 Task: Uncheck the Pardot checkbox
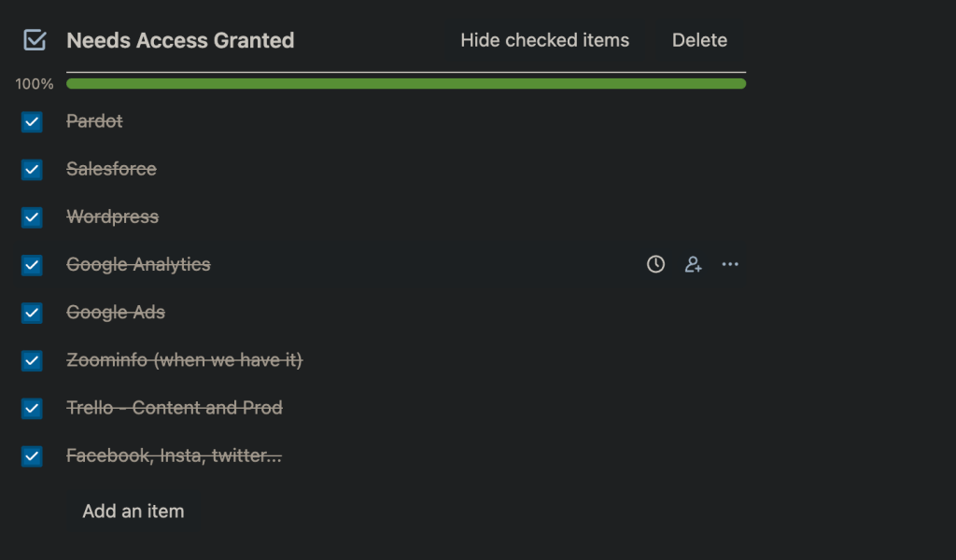pos(33,121)
